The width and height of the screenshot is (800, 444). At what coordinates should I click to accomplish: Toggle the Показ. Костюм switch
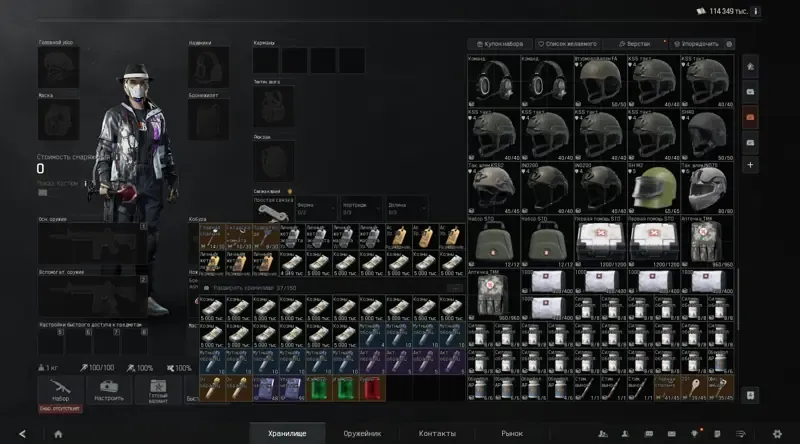point(43,192)
